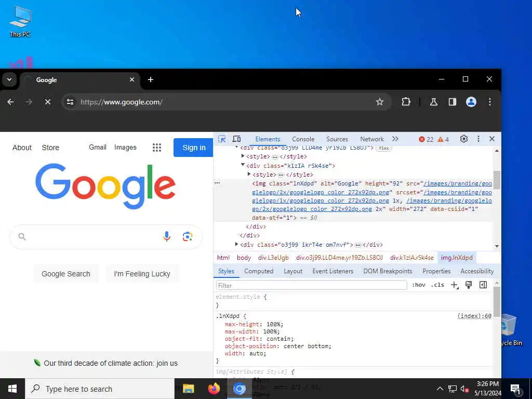Bookmark this page star icon
This screenshot has width=532, height=399.
point(380,102)
